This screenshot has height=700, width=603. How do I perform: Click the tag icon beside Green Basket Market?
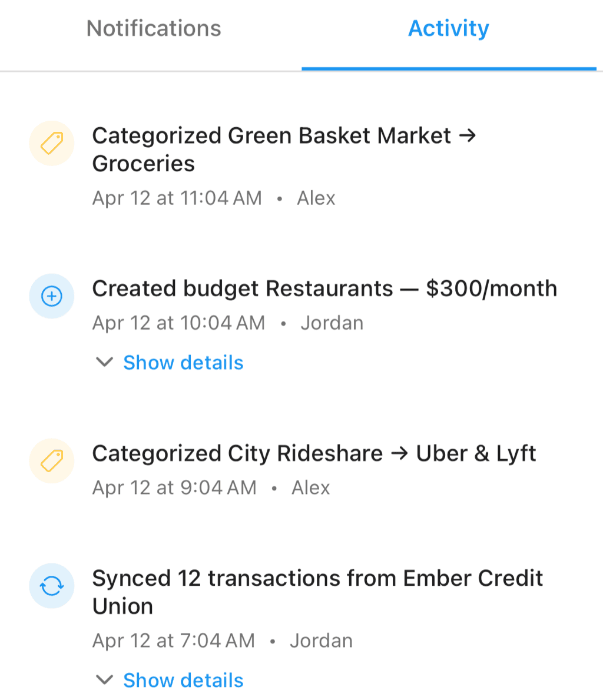coord(52,143)
